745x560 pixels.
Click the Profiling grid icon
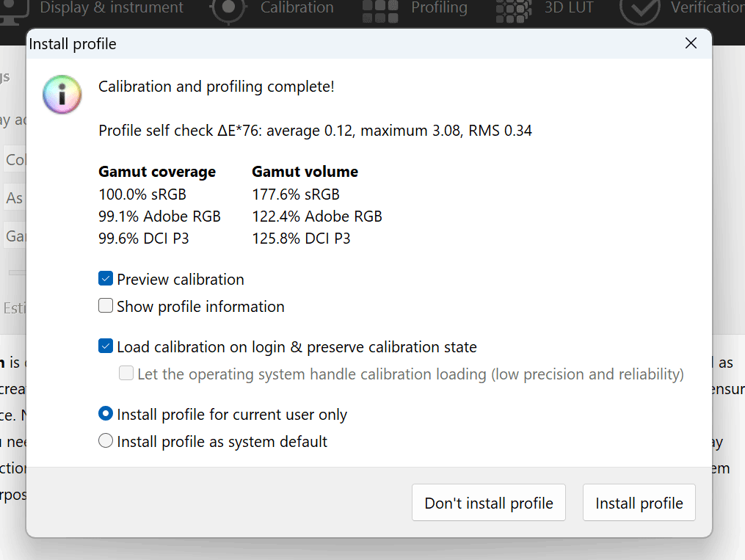(x=380, y=10)
